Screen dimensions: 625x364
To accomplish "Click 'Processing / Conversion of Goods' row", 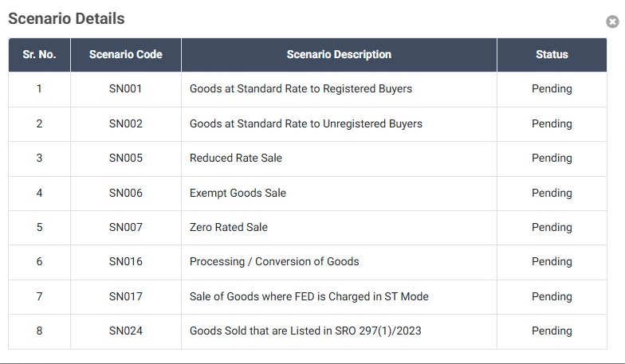I will (x=274, y=261).
